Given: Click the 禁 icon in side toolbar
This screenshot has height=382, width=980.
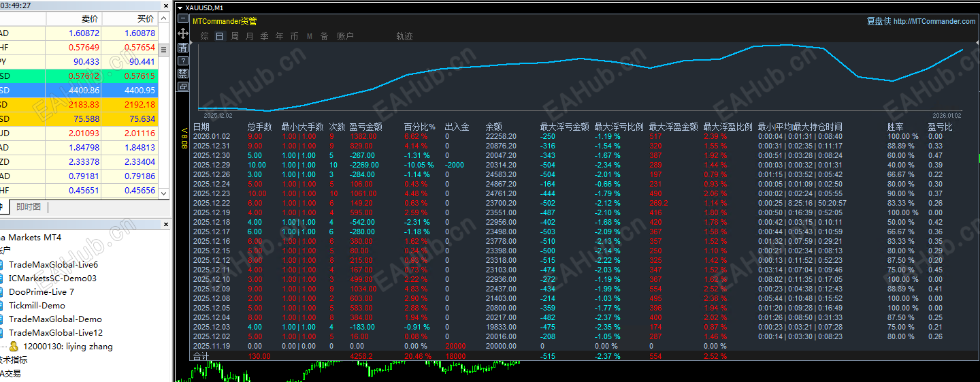Looking at the screenshot, I should point(183,73).
